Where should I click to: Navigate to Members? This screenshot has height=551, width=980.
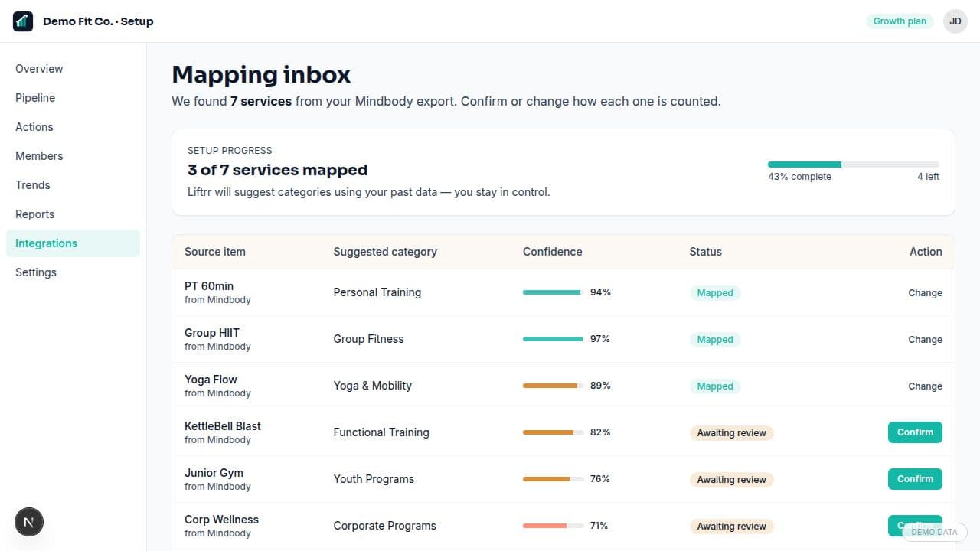(x=73, y=156)
